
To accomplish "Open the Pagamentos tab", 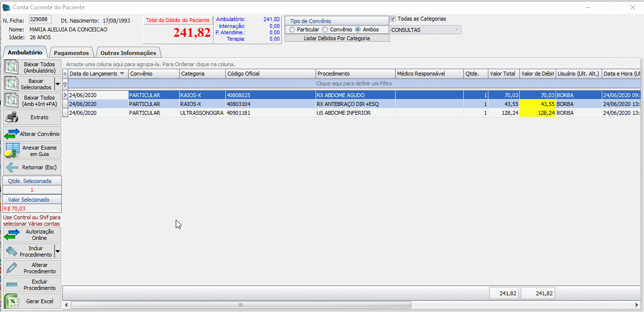I will point(71,52).
